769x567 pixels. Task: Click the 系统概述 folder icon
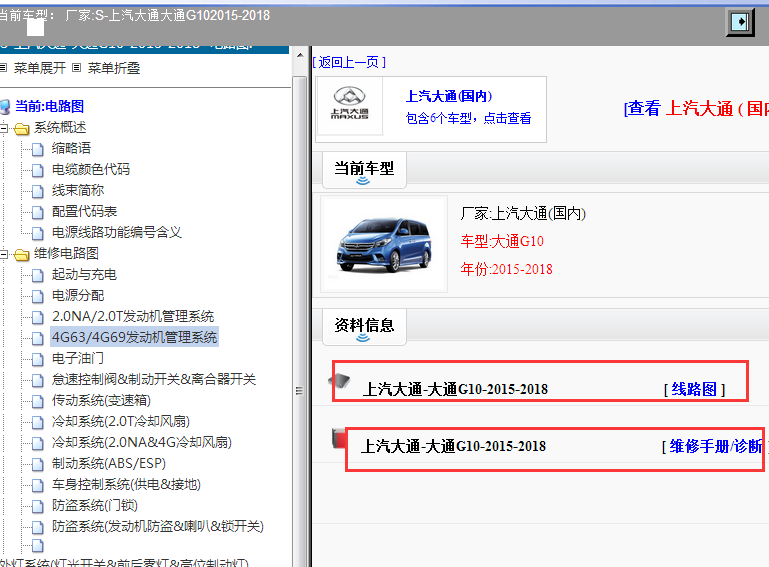pyautogui.click(x=21, y=128)
